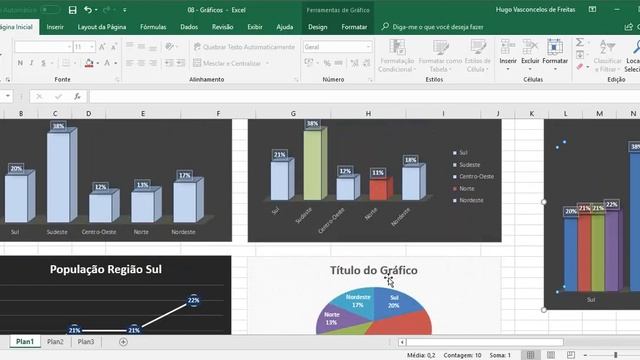The image size is (640, 360).
Task: Open the chart Formatar tab
Action: [x=354, y=27]
